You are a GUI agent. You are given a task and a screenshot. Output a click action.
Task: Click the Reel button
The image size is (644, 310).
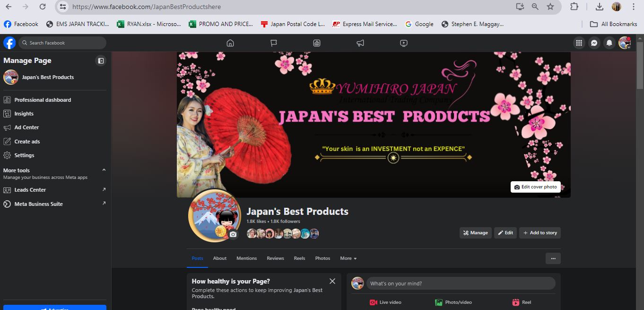coord(522,302)
